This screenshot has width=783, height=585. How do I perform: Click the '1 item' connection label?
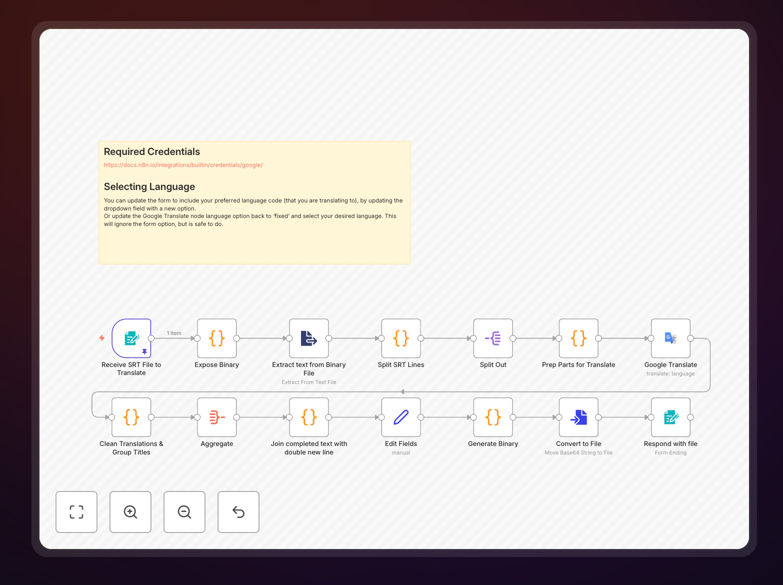click(x=174, y=333)
